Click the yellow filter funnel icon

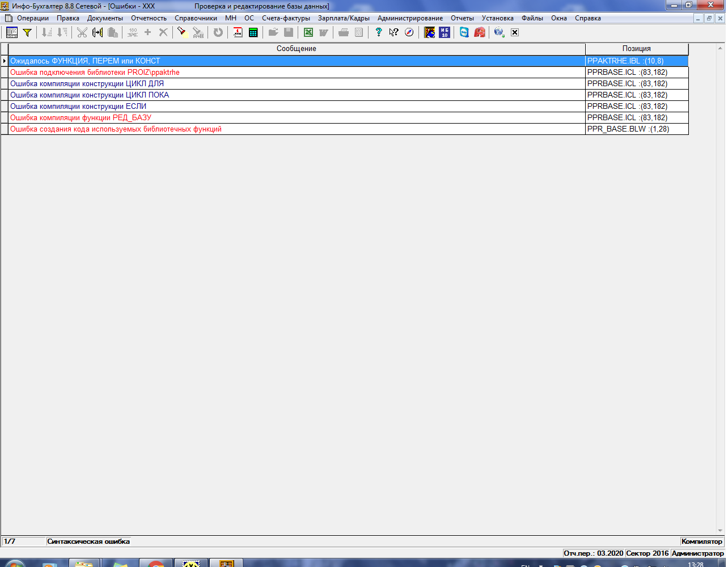[x=27, y=32]
